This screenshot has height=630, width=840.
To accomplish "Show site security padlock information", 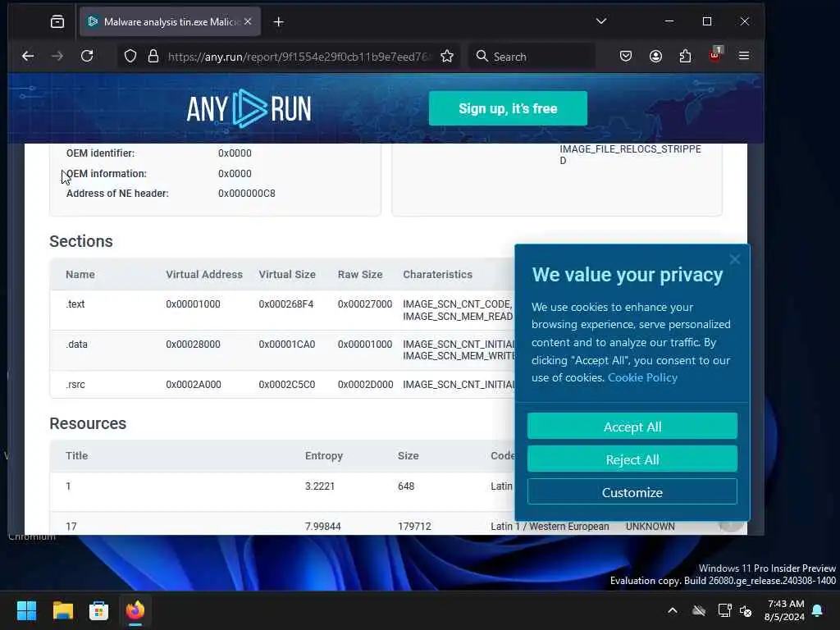I will (x=153, y=57).
